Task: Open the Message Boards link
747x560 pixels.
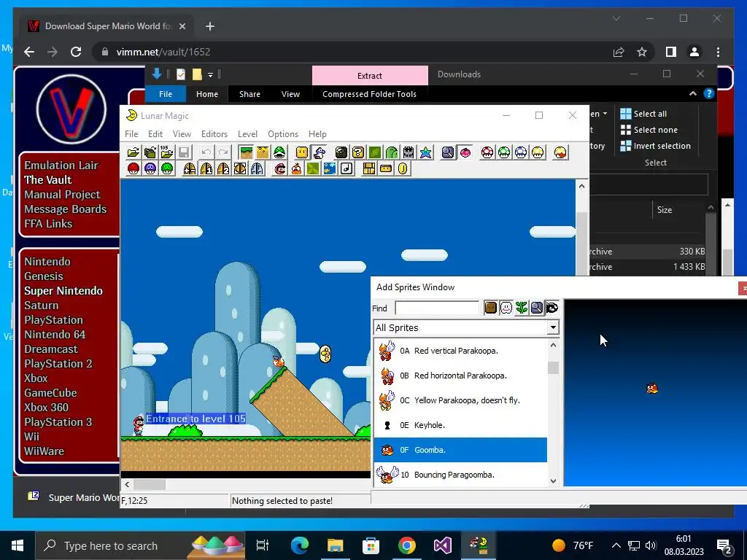Action: (x=65, y=209)
